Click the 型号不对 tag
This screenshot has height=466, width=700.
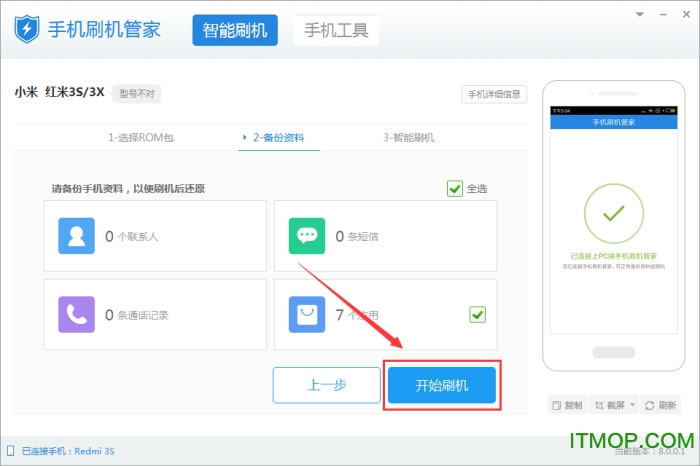click(137, 94)
